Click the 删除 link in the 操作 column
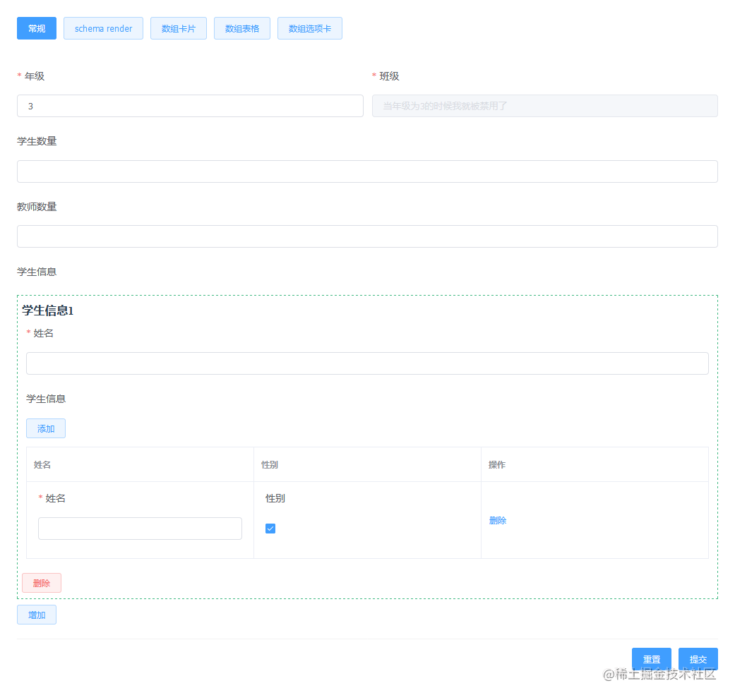The width and height of the screenshot is (735, 700). point(498,520)
